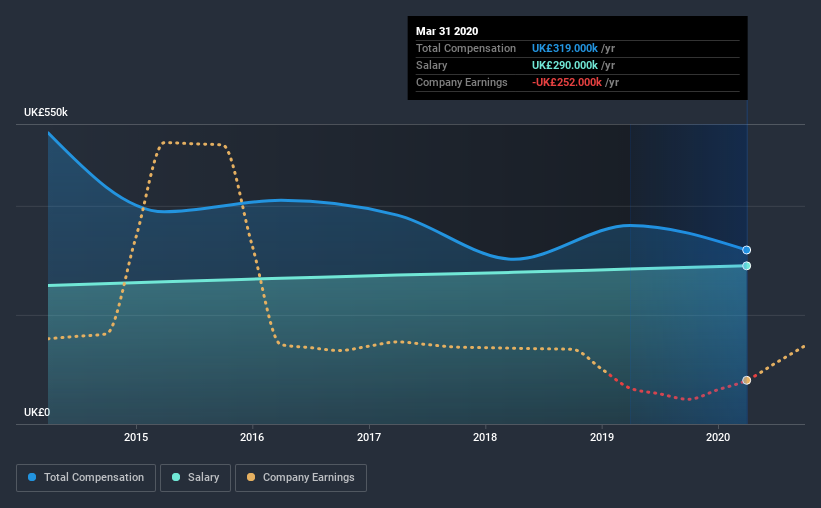
Task: Click the UK£319.000k total compensation value
Action: pyautogui.click(x=565, y=48)
